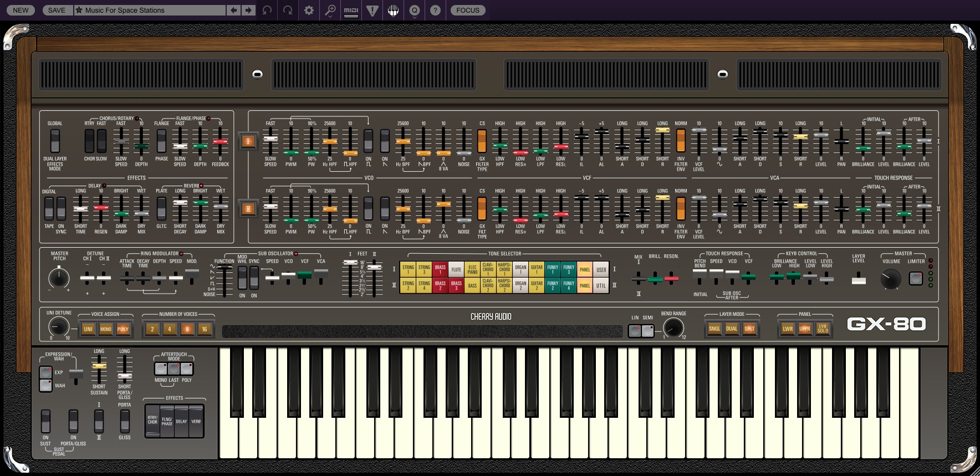Toggle the piano keyboard icon in toolbar
This screenshot has height=476, width=980.
(x=394, y=10)
